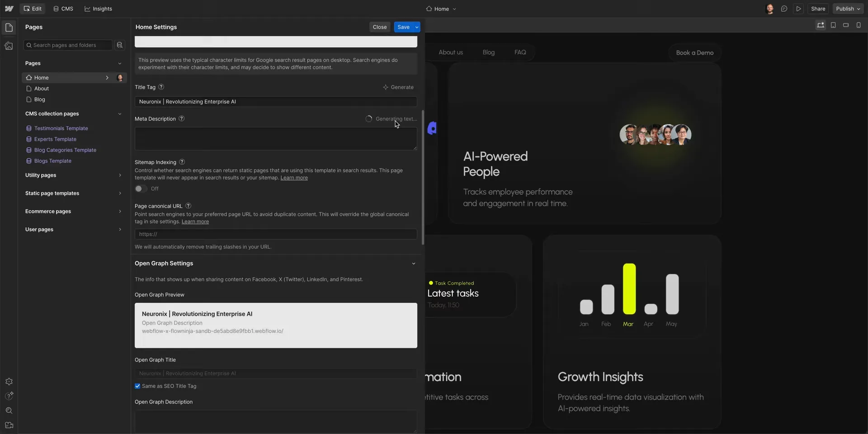Open the Pages panel icon

coord(9,28)
